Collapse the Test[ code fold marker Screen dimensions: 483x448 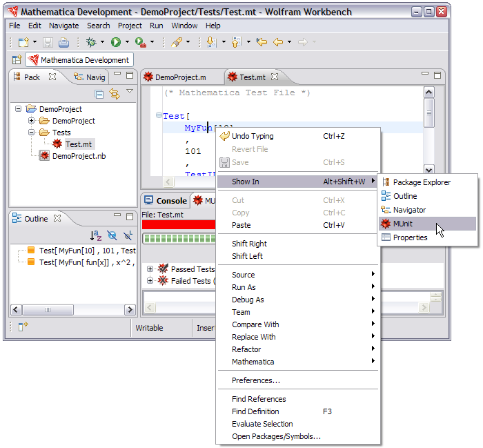[159, 115]
